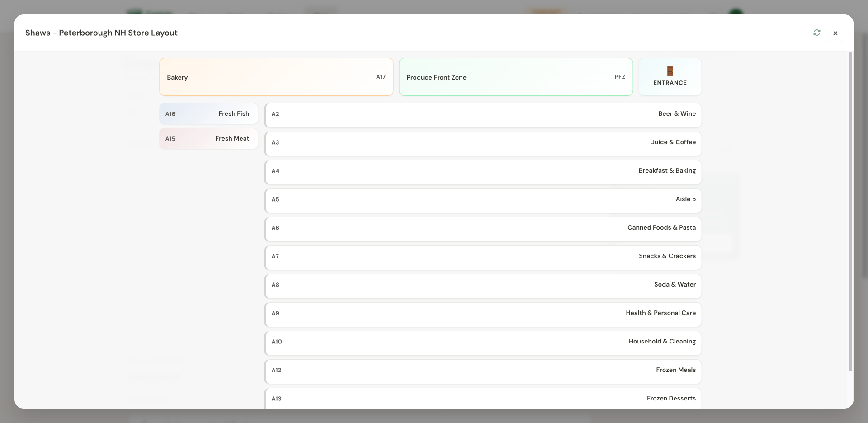Open the Fresh Fish A16 section
This screenshot has height=423, width=868.
[x=209, y=114]
